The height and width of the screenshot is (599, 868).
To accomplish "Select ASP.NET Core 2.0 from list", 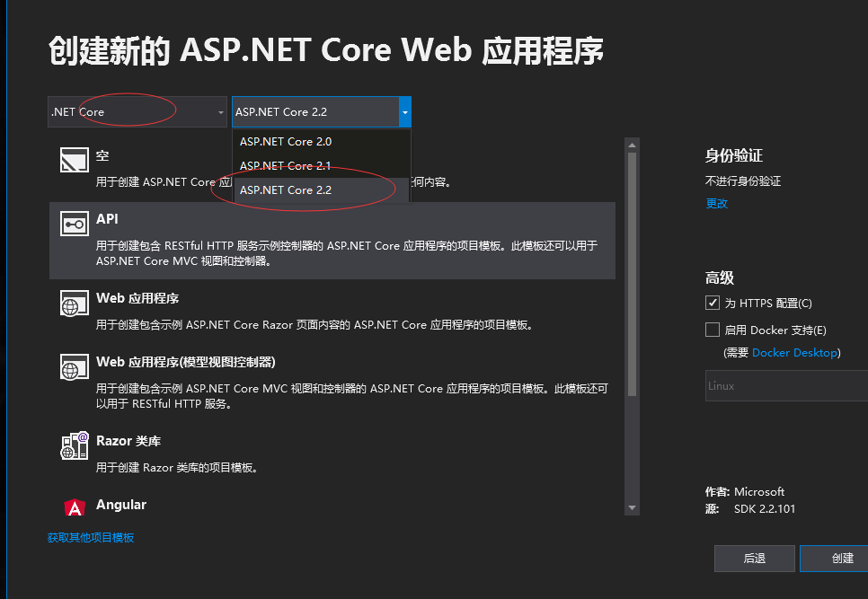I will tap(286, 142).
